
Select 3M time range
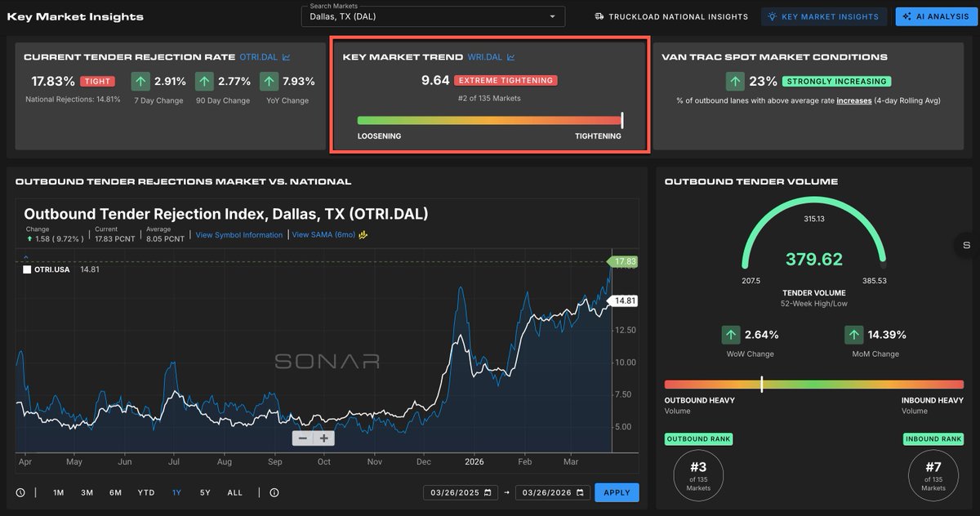(87, 492)
